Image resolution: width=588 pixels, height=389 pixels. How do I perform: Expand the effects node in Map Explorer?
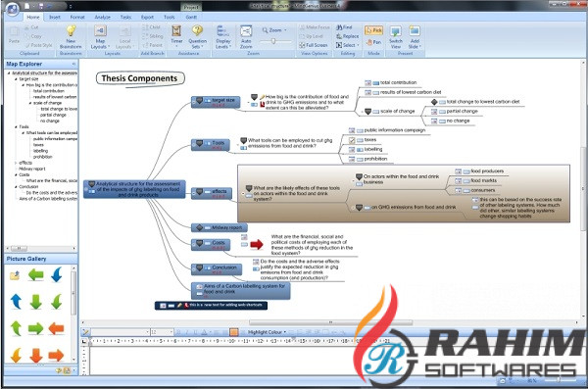(16, 163)
